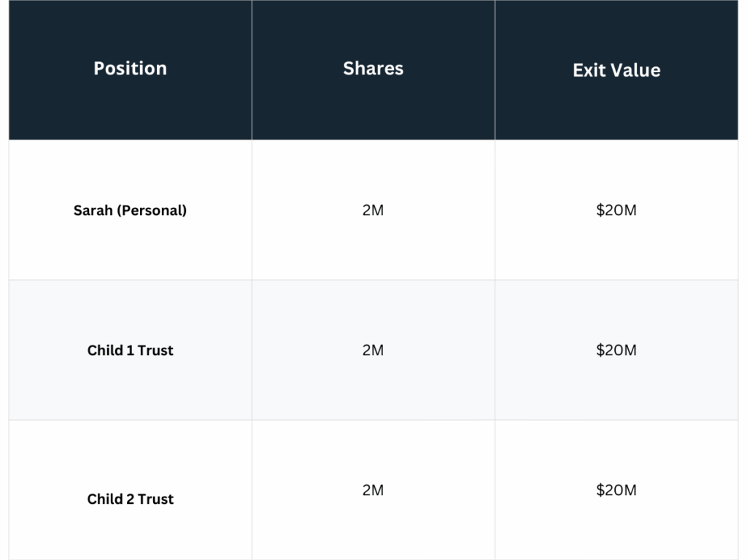Click the word "Child" in Child 2 row
Viewport: 747px width, 560px height.
click(105, 499)
